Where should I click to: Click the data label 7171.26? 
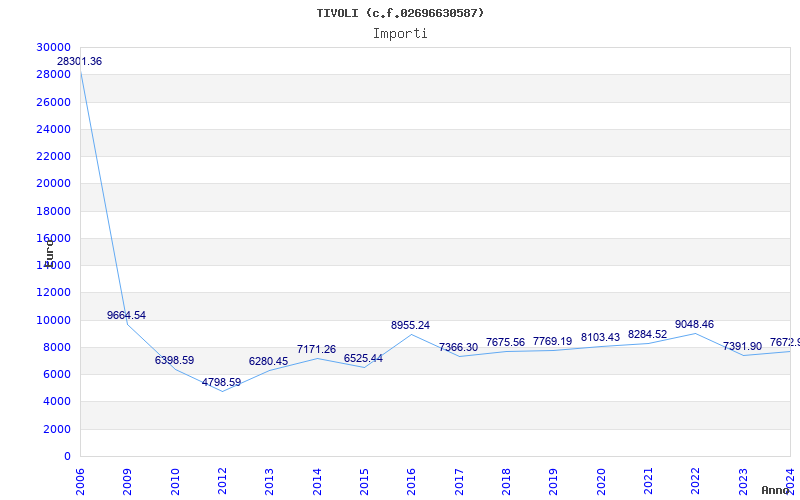click(x=316, y=349)
